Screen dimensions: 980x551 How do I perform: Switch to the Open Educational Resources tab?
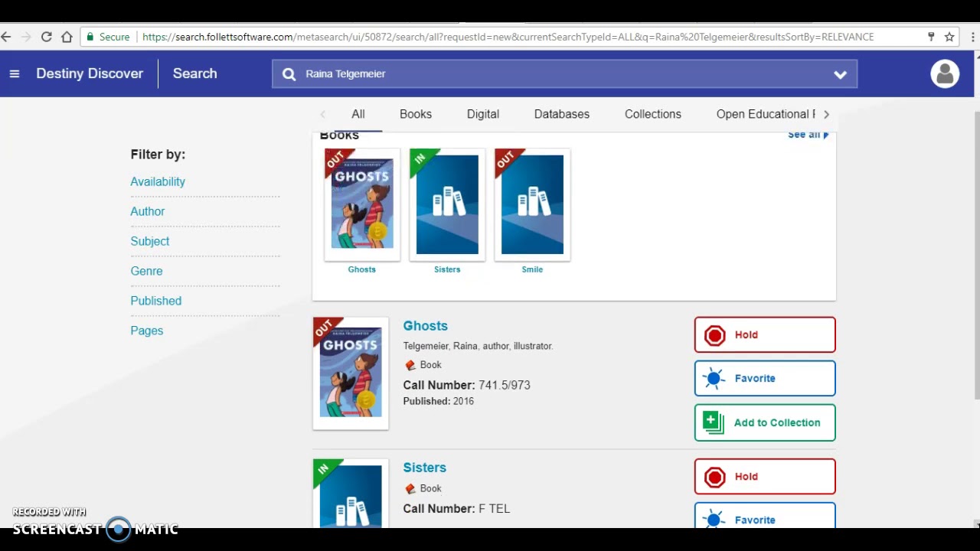(x=766, y=114)
